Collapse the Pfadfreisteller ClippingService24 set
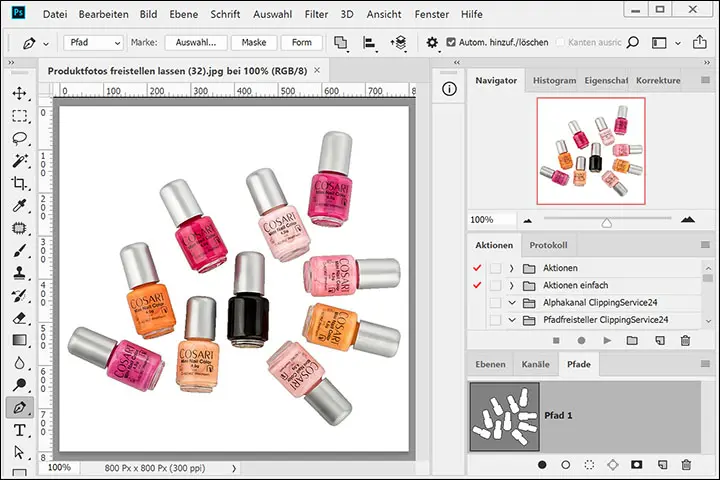This screenshot has height=480, width=720. click(x=512, y=320)
